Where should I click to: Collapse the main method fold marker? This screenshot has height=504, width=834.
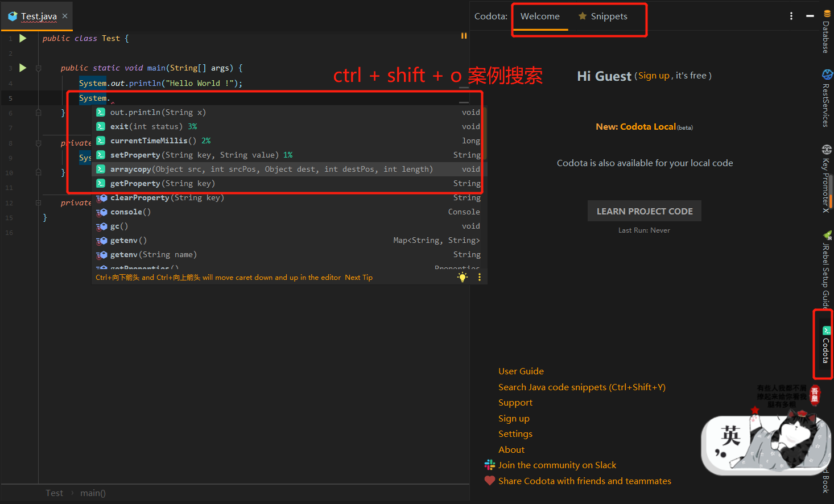click(x=39, y=68)
